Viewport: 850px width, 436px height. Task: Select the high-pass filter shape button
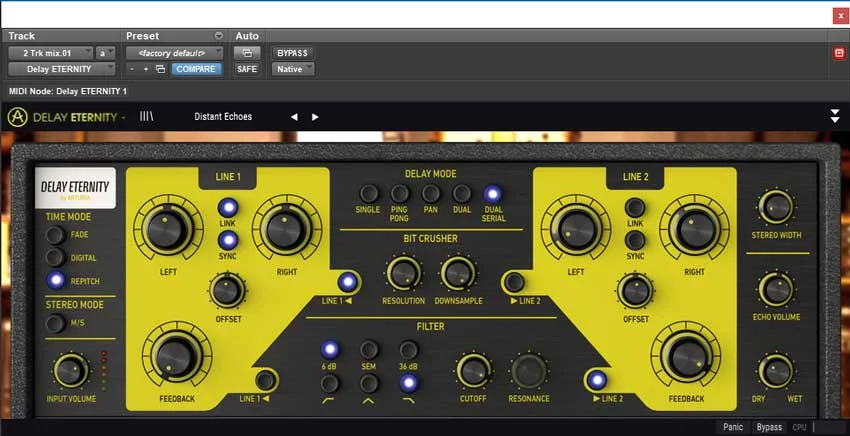coord(330,383)
